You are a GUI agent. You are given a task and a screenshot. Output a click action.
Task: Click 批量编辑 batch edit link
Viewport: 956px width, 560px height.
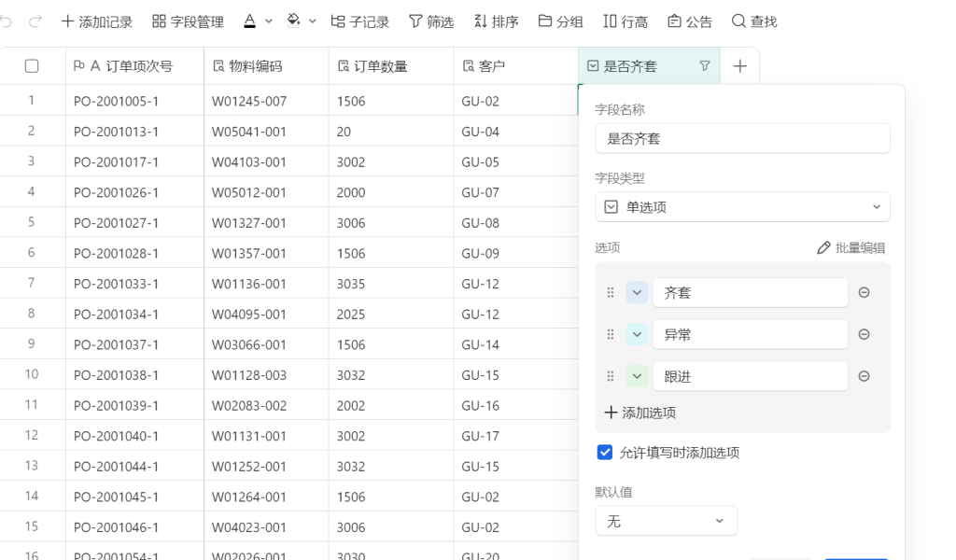coord(851,248)
